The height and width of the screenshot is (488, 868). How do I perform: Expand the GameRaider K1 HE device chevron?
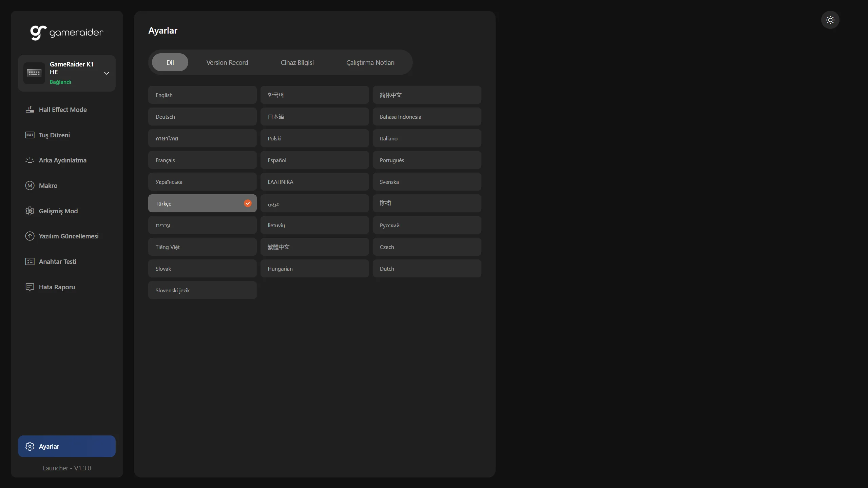[x=107, y=73]
